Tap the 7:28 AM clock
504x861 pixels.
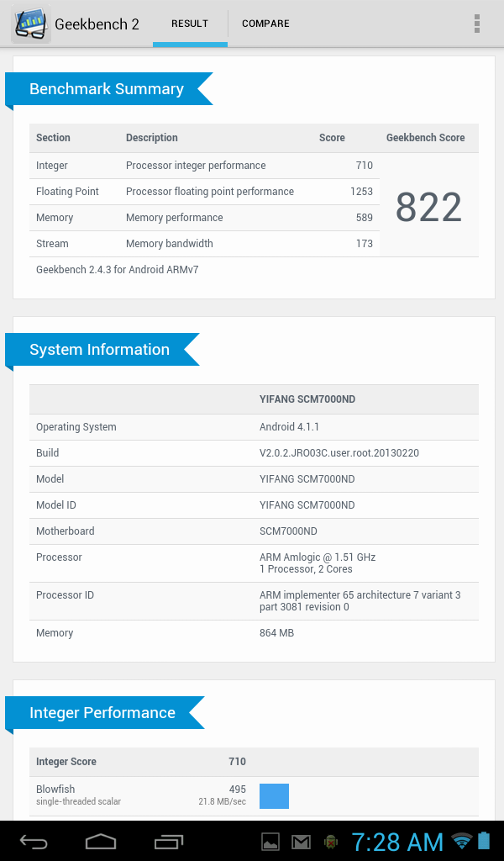[x=397, y=841]
